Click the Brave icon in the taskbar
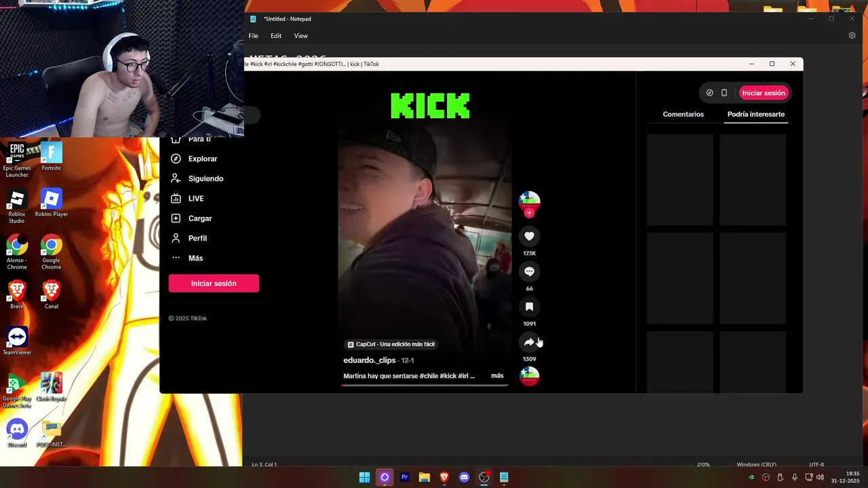Viewport: 868px width, 488px height. coord(444,477)
